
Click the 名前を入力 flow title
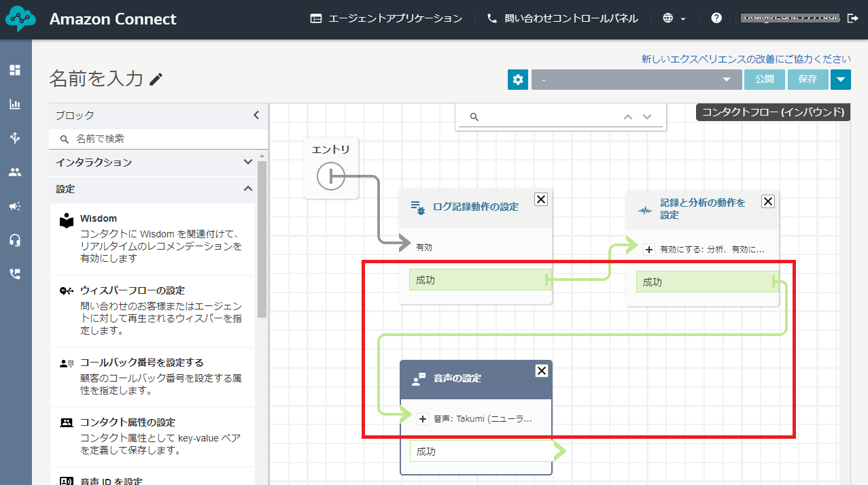(96, 79)
